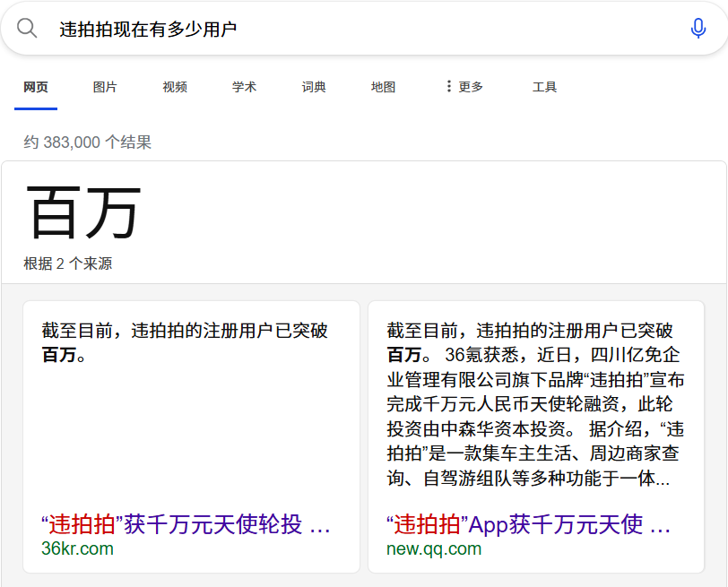Open the 工具 options
The width and height of the screenshot is (728, 587).
coord(544,87)
